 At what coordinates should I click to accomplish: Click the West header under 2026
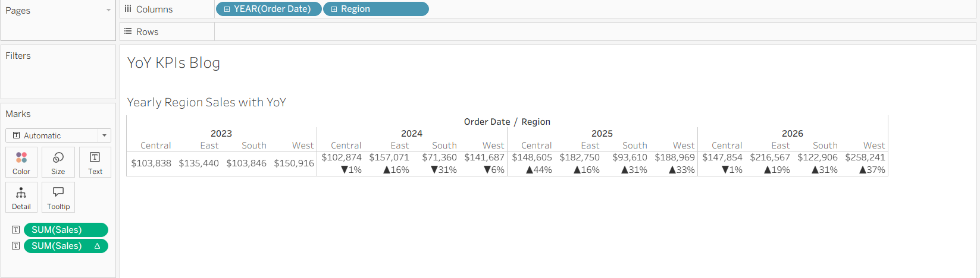874,146
